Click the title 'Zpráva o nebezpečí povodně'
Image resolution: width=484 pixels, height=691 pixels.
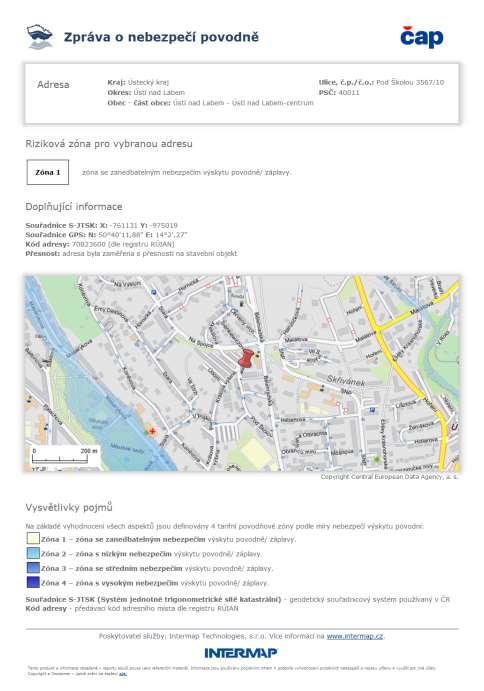tap(161, 37)
